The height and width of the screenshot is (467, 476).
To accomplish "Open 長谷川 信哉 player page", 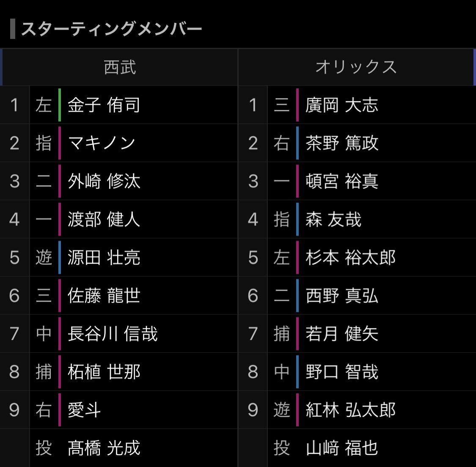I will pyautogui.click(x=113, y=334).
